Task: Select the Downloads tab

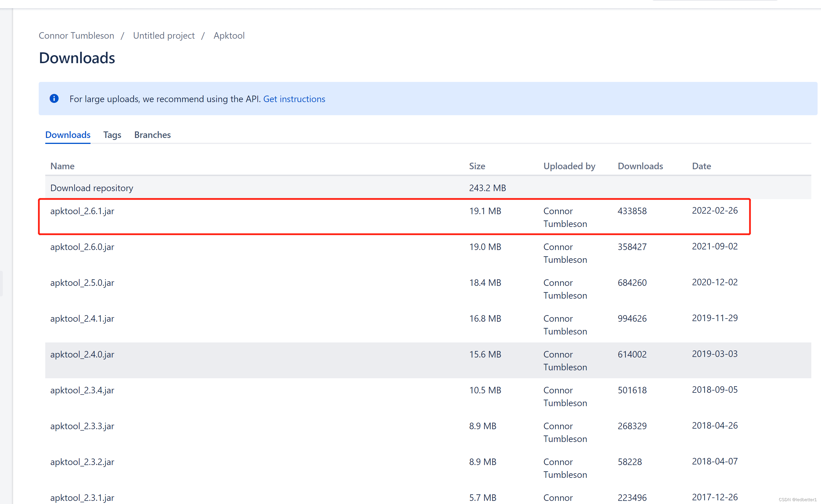Action: pos(68,135)
